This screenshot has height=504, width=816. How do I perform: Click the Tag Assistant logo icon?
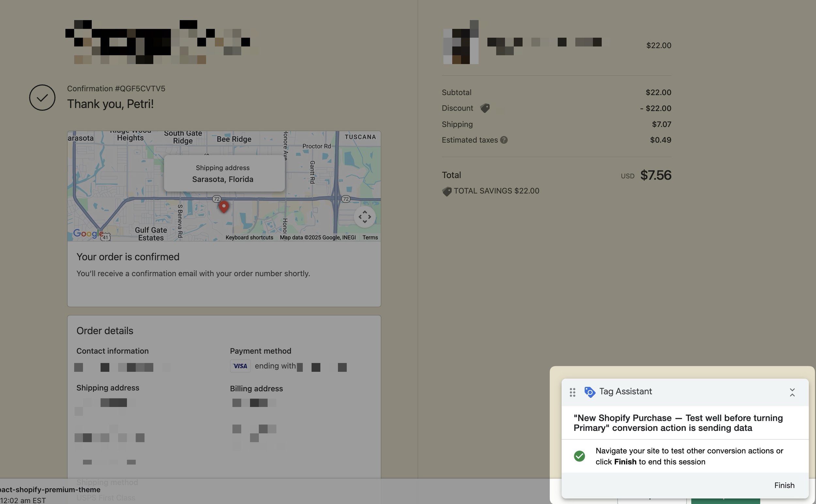point(589,392)
